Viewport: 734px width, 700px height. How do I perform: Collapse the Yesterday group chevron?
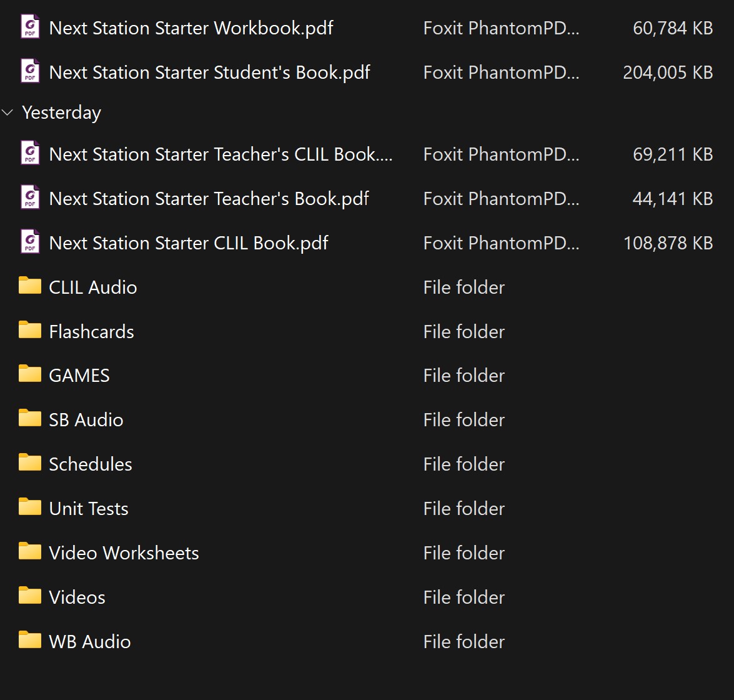click(x=7, y=113)
